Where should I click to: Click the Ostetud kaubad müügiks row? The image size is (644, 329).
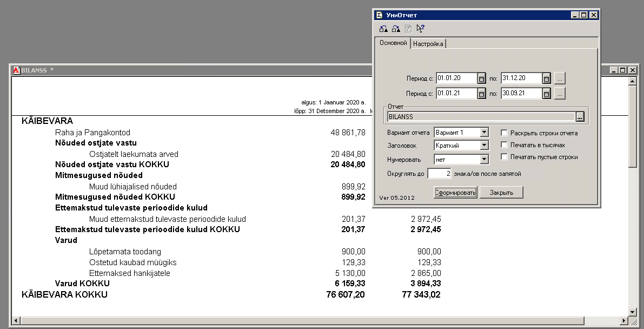pos(133,262)
